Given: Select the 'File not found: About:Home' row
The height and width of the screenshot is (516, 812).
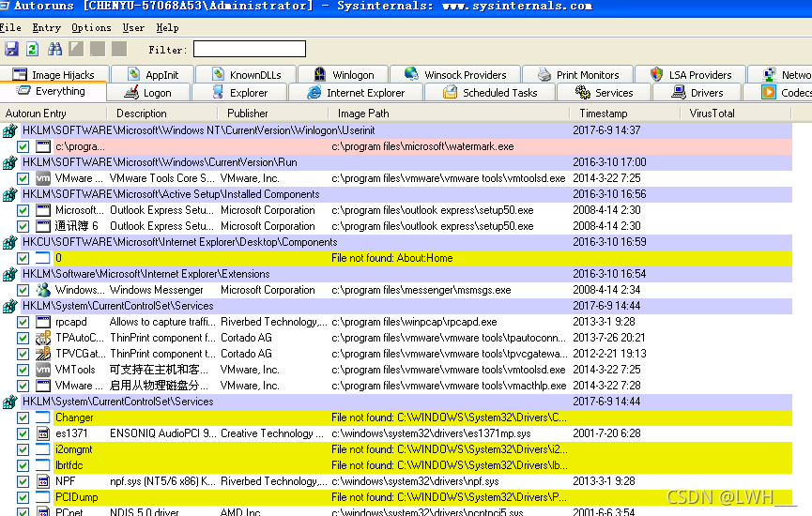Looking at the screenshot, I should (422, 258).
